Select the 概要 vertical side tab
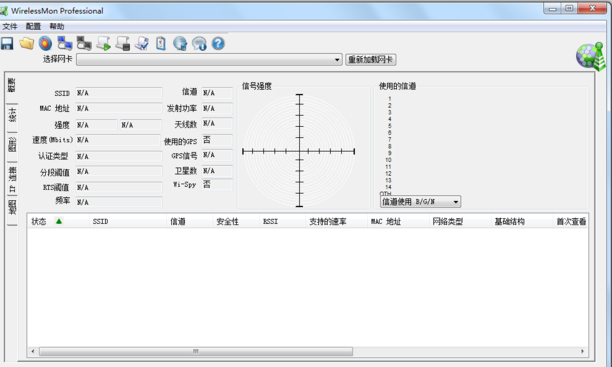 (x=12, y=85)
